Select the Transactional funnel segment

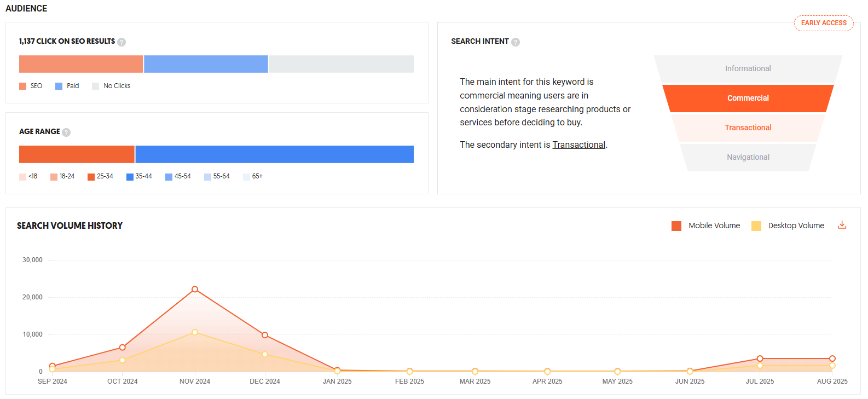pos(748,128)
